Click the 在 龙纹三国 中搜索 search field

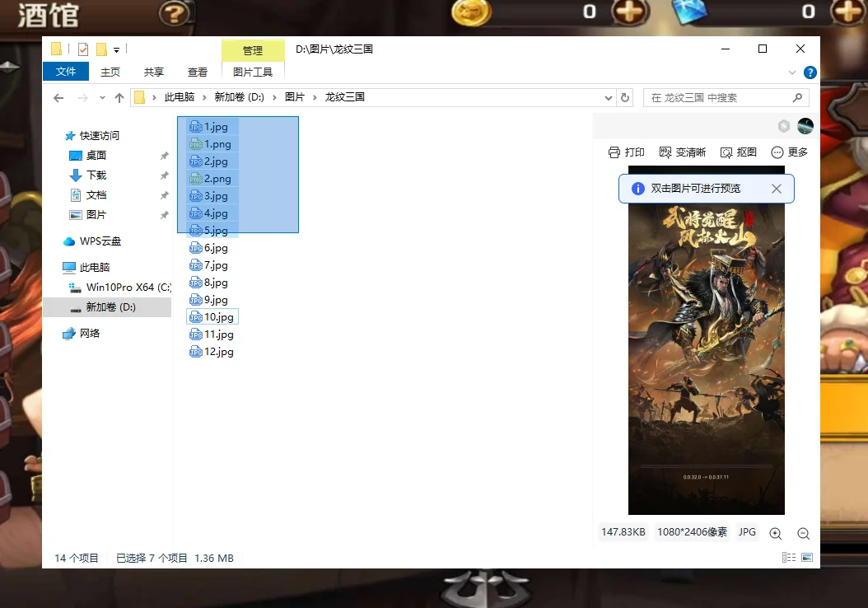point(726,97)
